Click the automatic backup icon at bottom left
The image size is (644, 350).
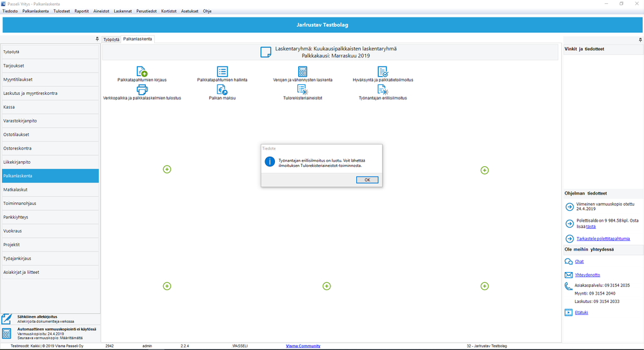(x=6, y=333)
